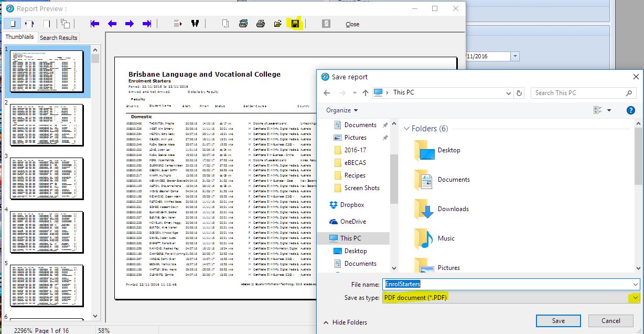The height and width of the screenshot is (334, 644).
Task: Toggle the page width view button
Action: point(29,24)
